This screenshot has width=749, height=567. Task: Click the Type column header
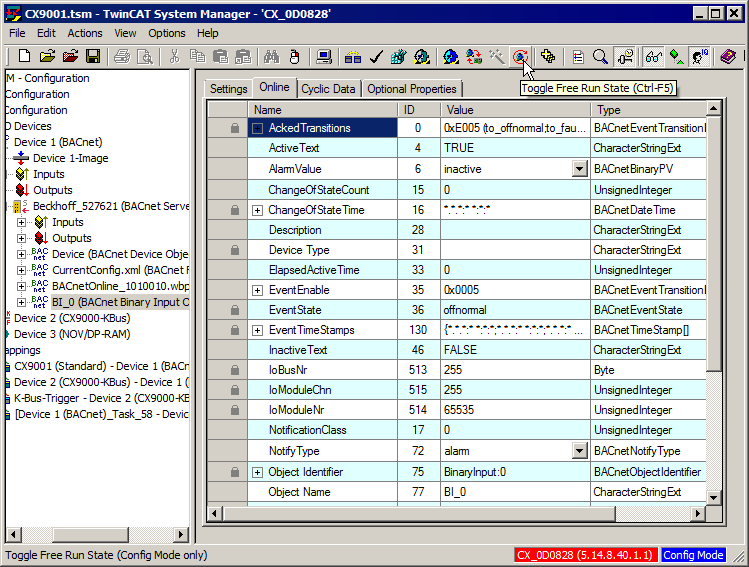[649, 110]
